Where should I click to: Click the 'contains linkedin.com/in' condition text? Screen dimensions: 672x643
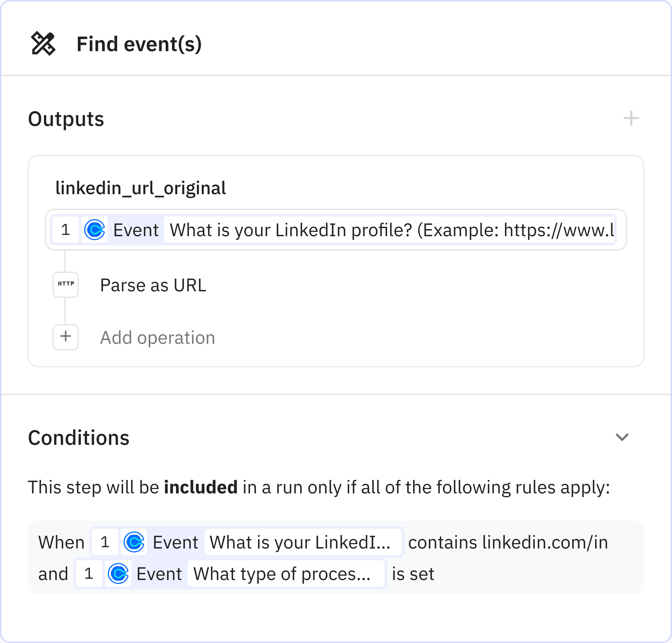tap(508, 542)
